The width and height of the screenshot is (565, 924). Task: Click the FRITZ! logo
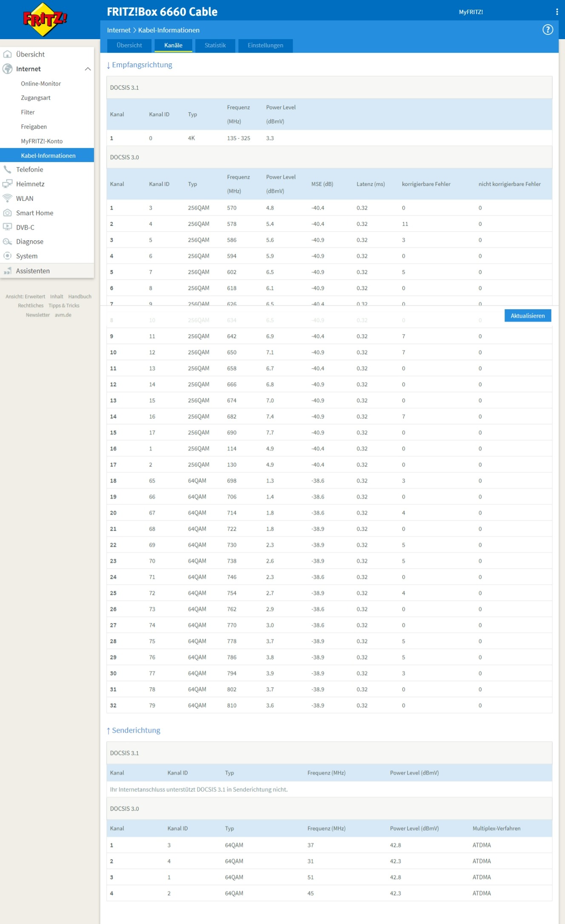[44, 19]
